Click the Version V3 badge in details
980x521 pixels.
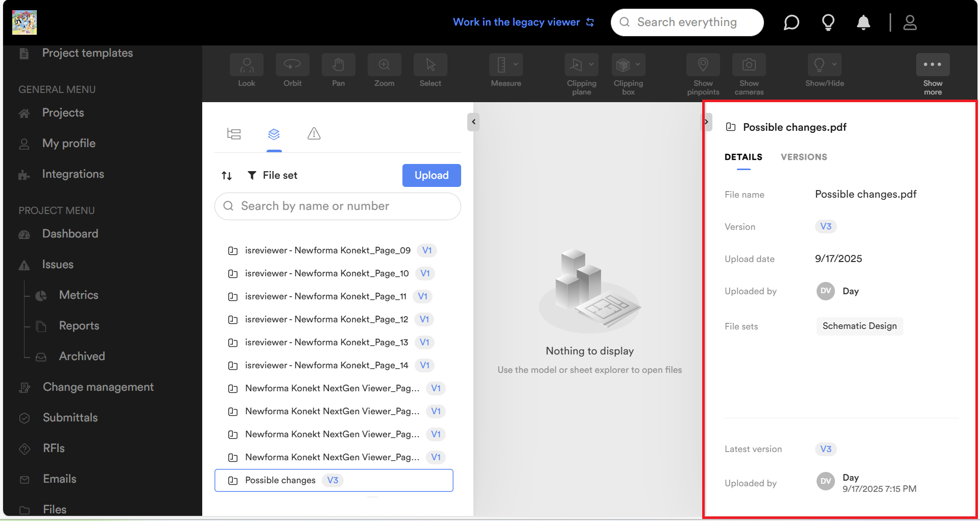tap(826, 226)
